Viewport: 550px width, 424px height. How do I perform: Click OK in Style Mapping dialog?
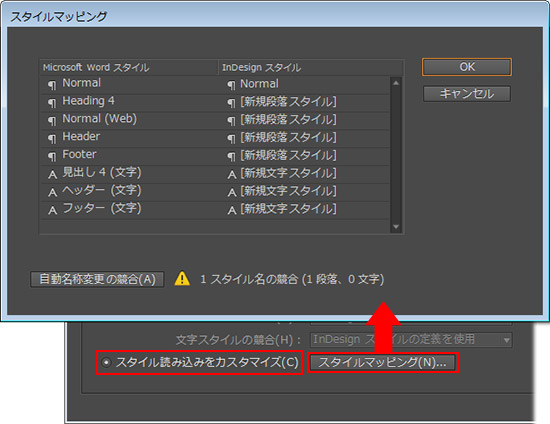point(467,67)
